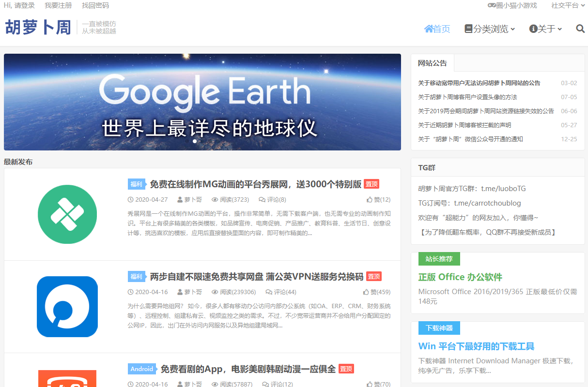Click the blue 福利 tag on 秀展网 post

[136, 184]
